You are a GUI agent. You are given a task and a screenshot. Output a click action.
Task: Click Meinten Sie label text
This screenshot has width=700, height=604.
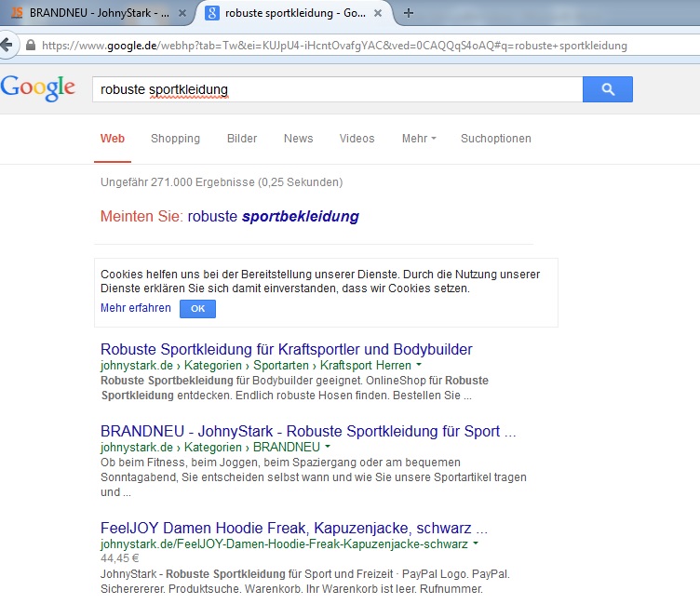[141, 217]
